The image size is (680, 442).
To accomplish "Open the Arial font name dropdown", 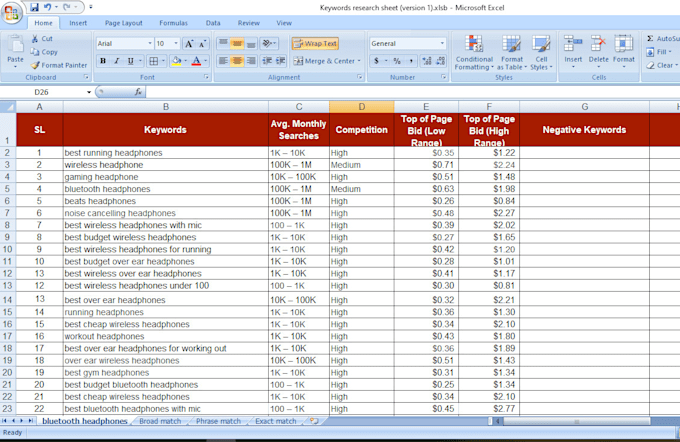I will (150, 43).
